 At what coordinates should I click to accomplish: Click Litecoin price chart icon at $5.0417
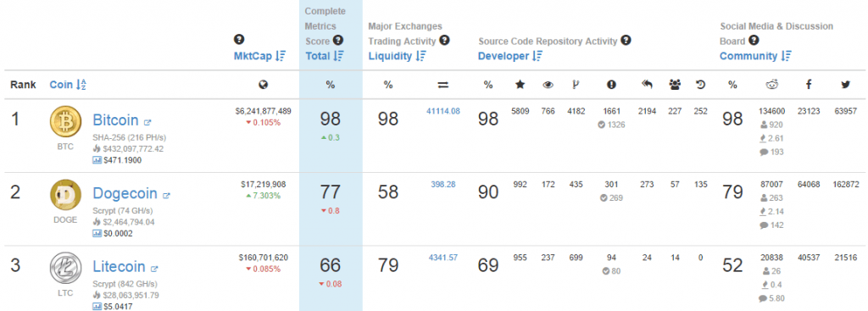coord(97,307)
